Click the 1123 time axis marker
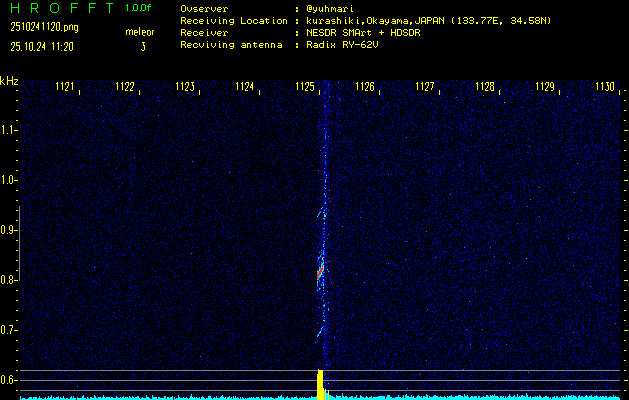This screenshot has width=629, height=400. pos(185,87)
